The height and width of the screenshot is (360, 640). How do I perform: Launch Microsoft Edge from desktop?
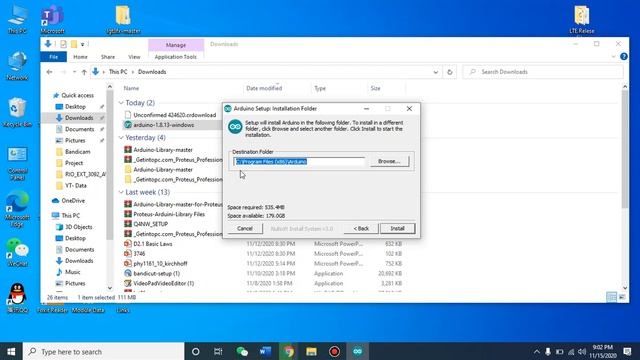[x=17, y=209]
